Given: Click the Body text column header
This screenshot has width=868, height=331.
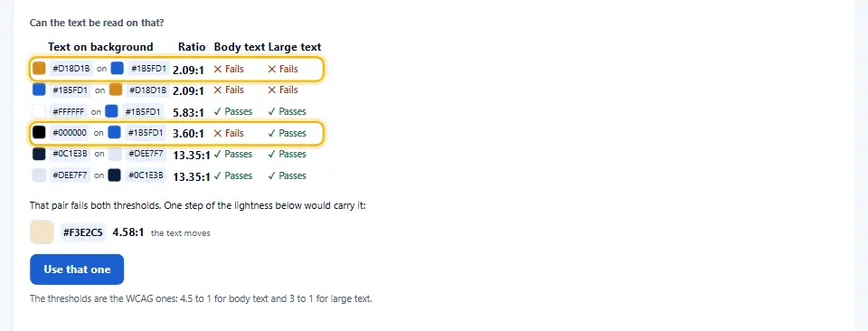Looking at the screenshot, I should pyautogui.click(x=240, y=47).
